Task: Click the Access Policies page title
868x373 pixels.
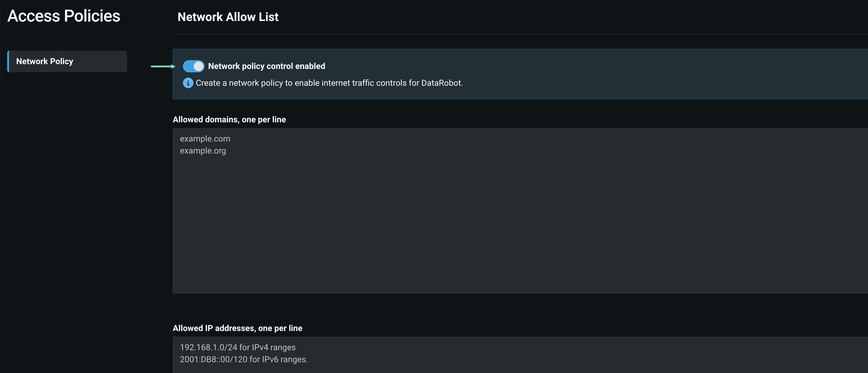Action: (64, 16)
